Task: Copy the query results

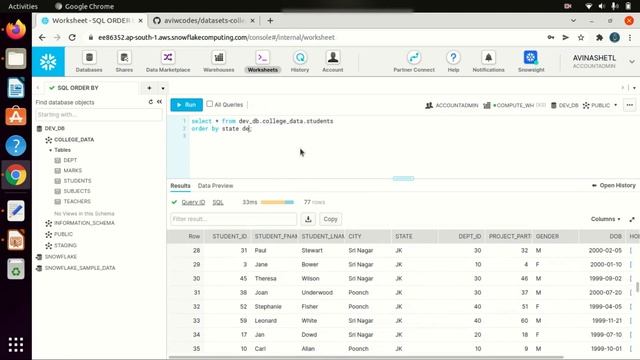Action: click(330, 219)
